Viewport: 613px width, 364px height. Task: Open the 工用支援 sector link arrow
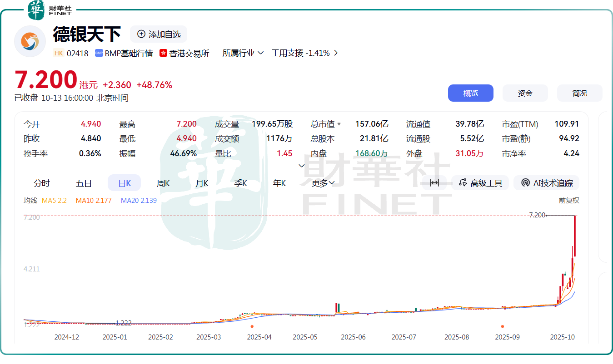coord(336,53)
